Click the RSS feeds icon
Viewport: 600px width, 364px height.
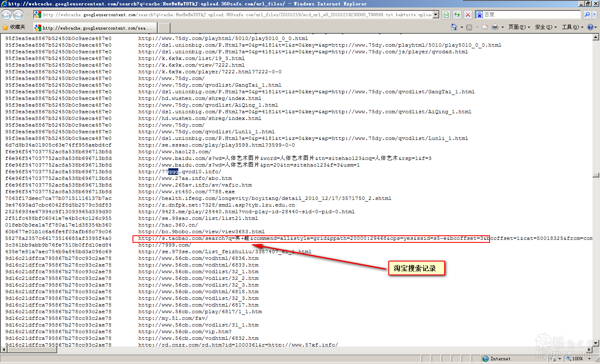(469, 27)
